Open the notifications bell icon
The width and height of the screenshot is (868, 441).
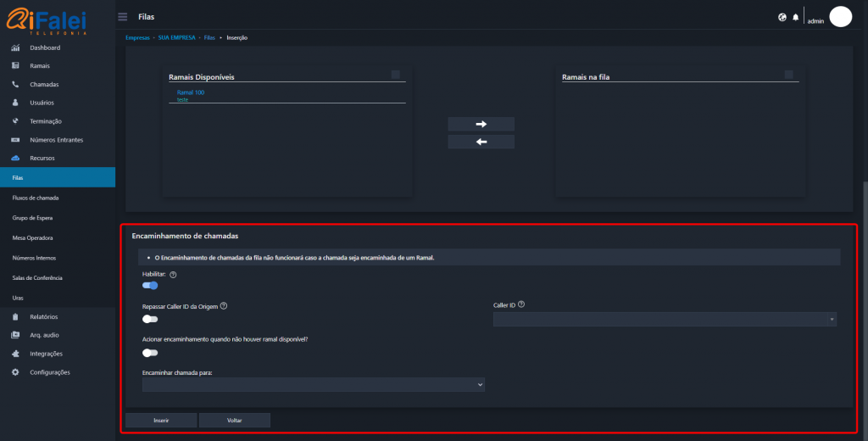tap(795, 17)
